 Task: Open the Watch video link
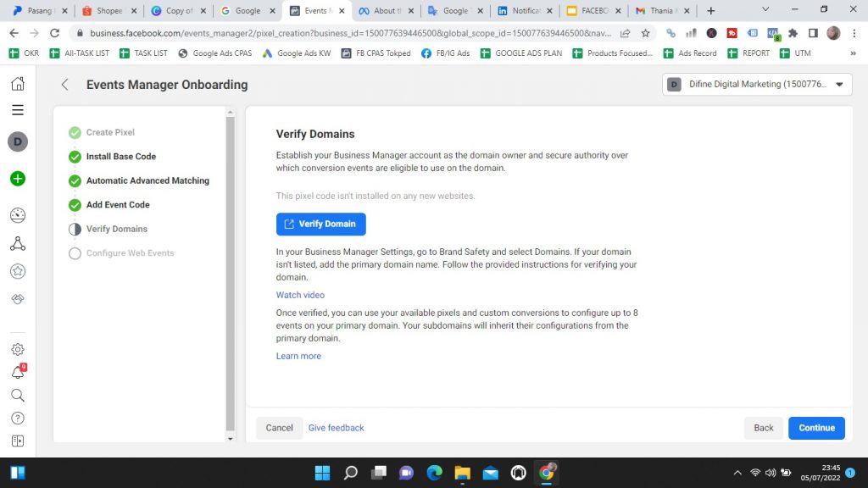click(x=300, y=295)
